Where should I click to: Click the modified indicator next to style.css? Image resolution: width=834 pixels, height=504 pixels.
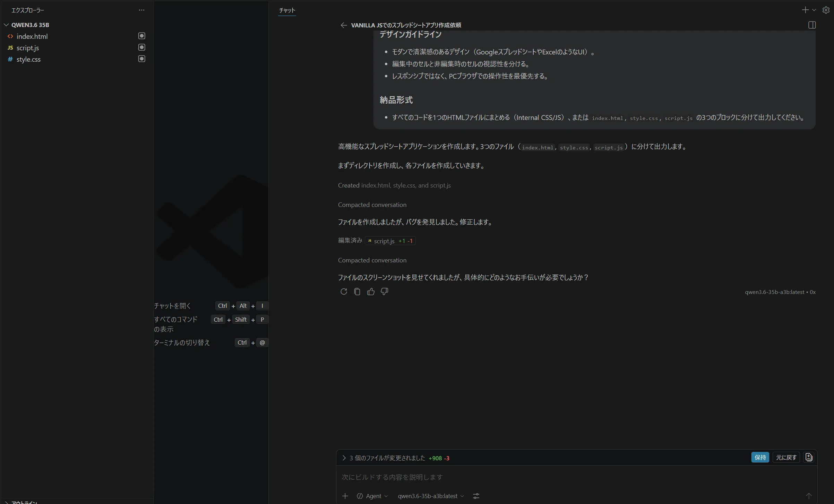coord(141,59)
